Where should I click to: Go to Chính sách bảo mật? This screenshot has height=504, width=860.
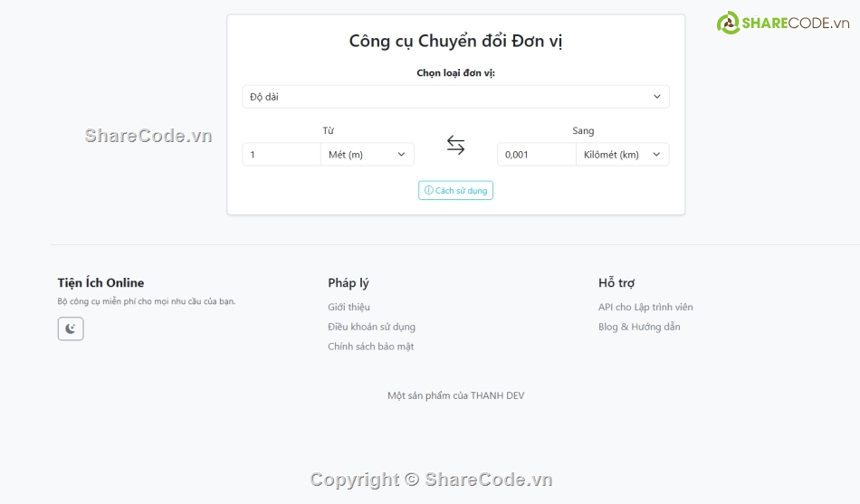pyautogui.click(x=370, y=347)
